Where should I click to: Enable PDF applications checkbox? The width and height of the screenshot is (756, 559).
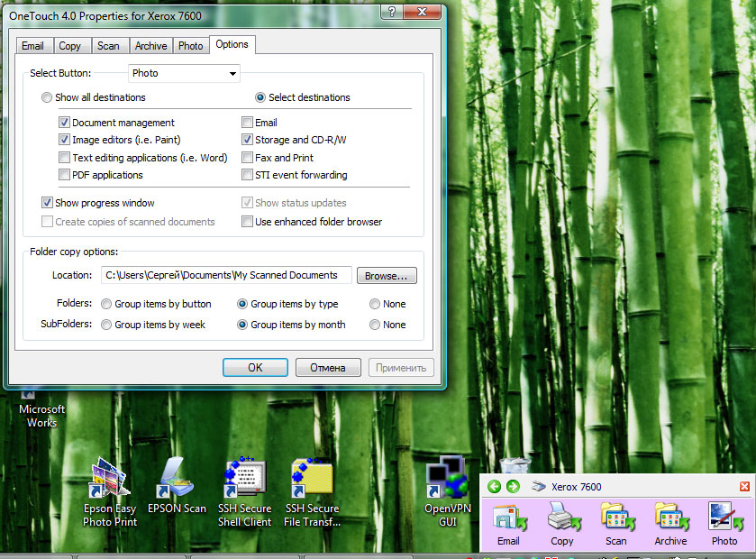[x=64, y=175]
